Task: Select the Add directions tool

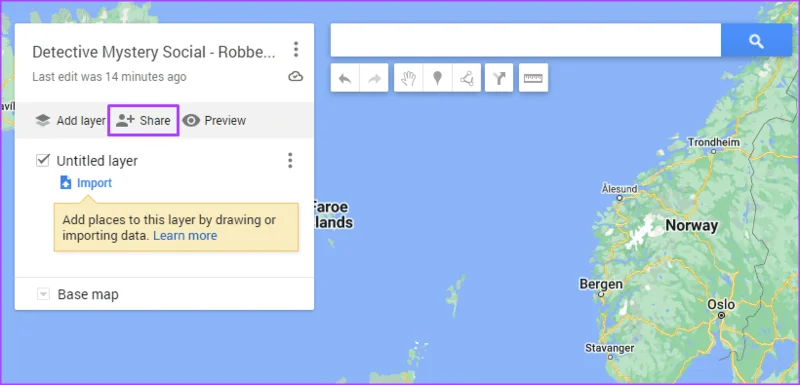Action: [499, 78]
